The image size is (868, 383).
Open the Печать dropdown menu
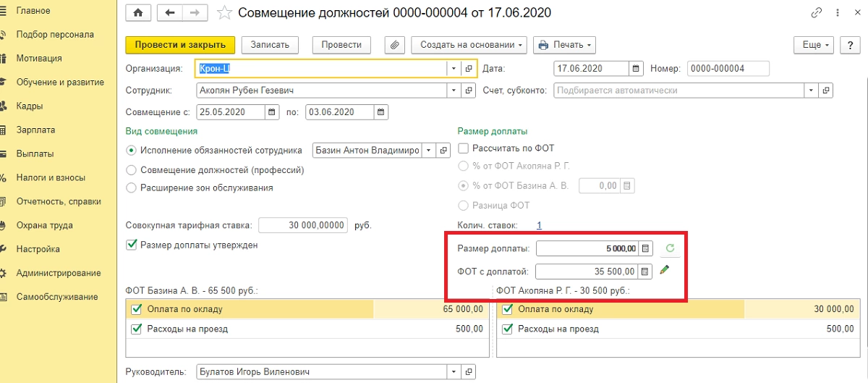564,44
